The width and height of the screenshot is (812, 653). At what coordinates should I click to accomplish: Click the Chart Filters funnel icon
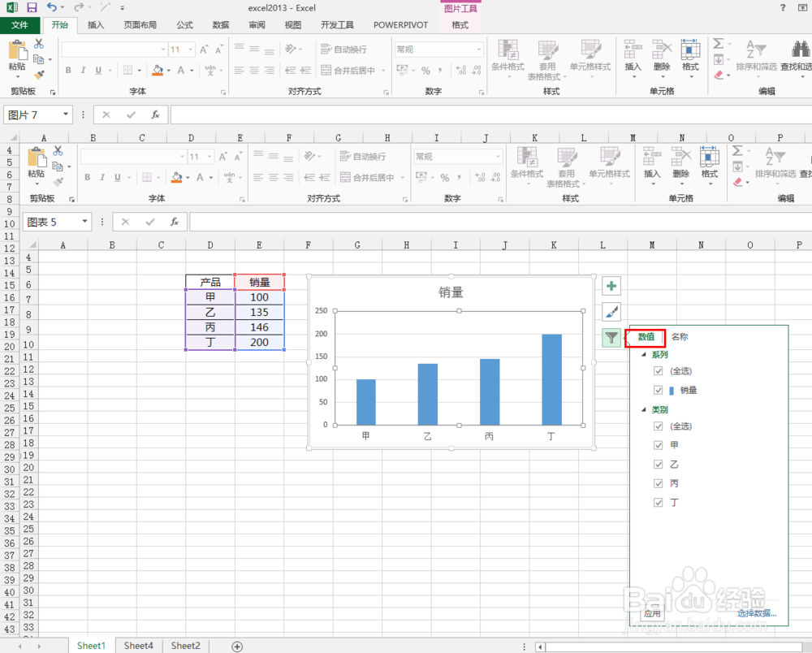coord(611,338)
